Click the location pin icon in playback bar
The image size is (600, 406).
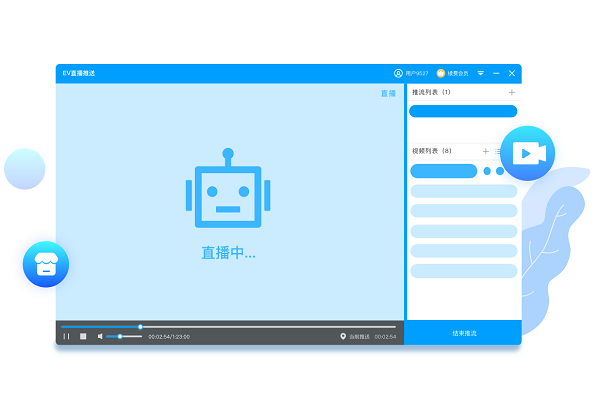[343, 336]
